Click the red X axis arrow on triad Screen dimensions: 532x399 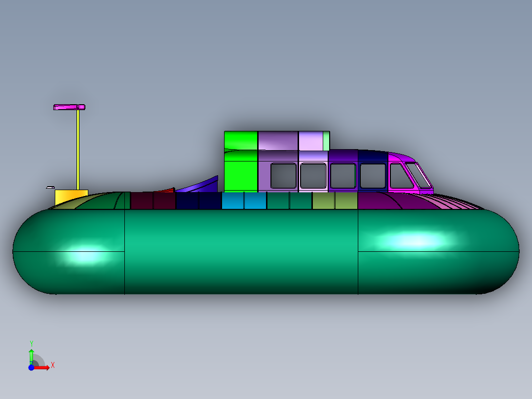[42, 368]
